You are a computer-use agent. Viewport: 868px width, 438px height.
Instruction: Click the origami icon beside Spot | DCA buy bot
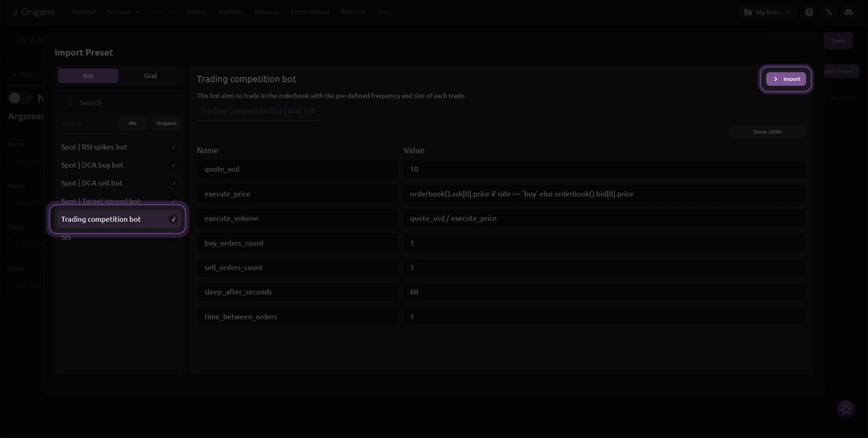tap(173, 166)
